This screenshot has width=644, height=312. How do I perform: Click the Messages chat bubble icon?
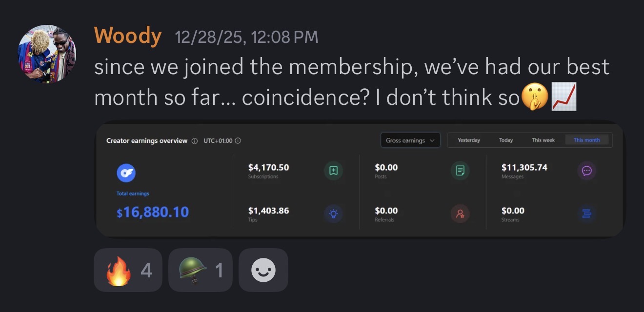(x=586, y=171)
